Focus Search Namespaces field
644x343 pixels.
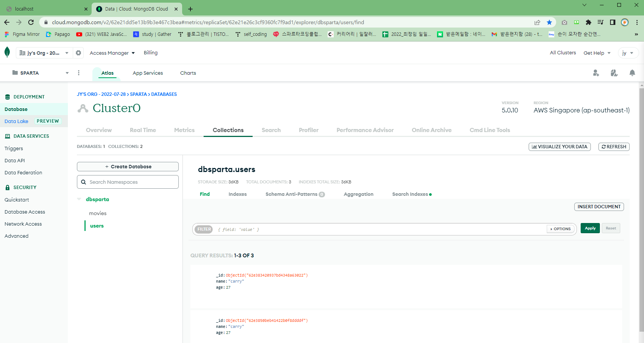click(128, 182)
